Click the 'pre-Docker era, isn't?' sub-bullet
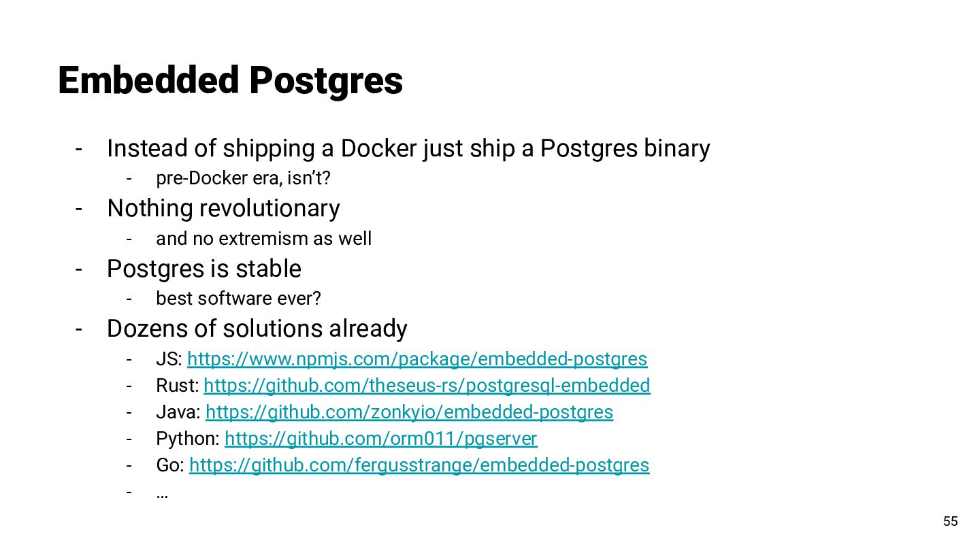Viewport: 980px width, 551px height. [x=243, y=178]
